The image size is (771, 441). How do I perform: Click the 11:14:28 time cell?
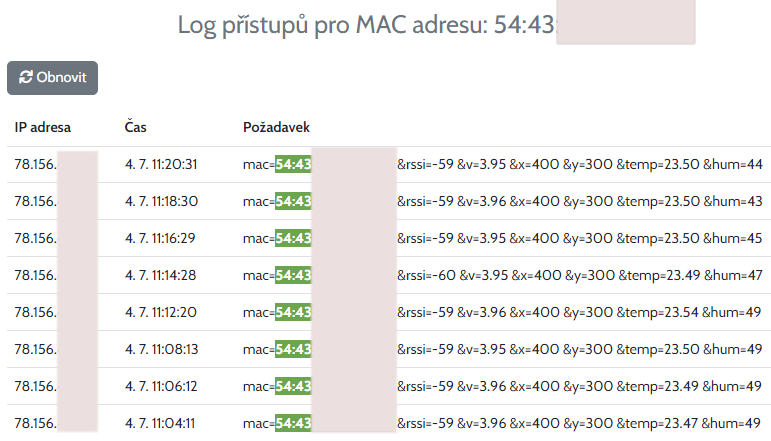[161, 275]
